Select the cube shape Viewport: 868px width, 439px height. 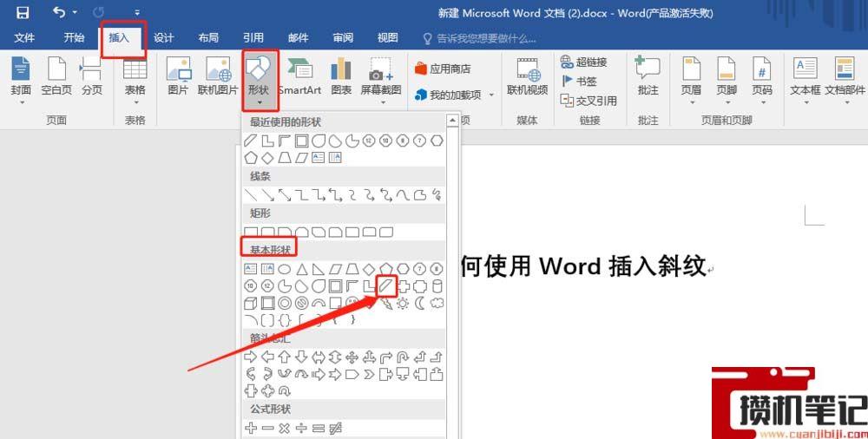(251, 304)
